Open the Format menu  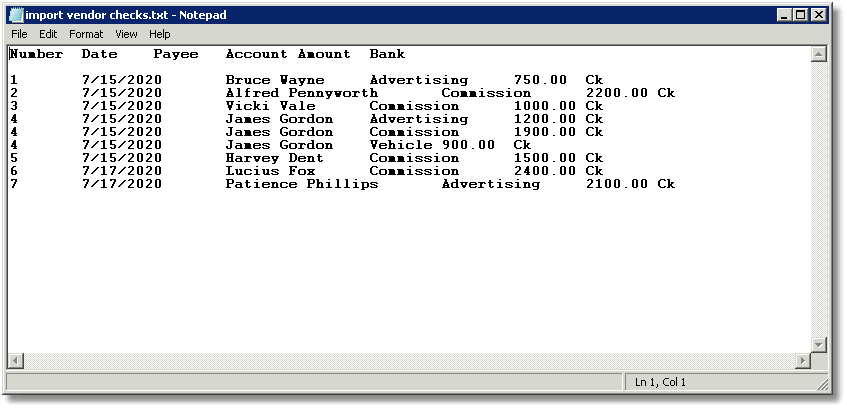[x=86, y=34]
